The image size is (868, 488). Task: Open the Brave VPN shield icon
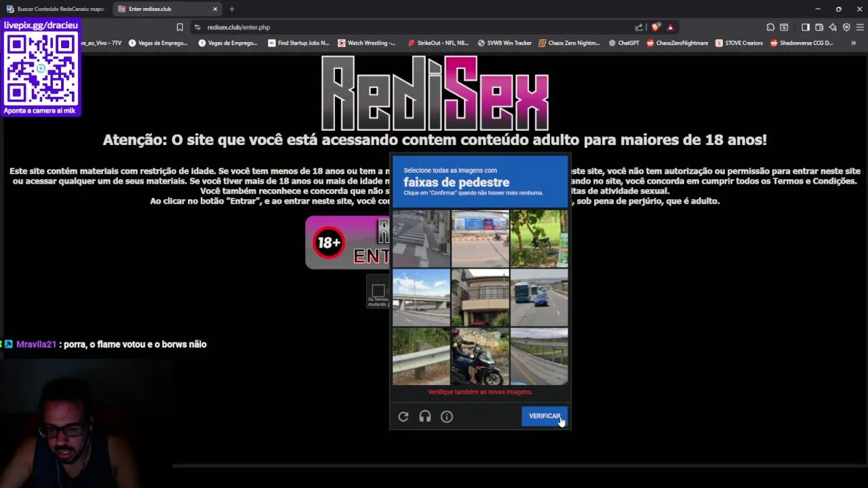coord(846,27)
